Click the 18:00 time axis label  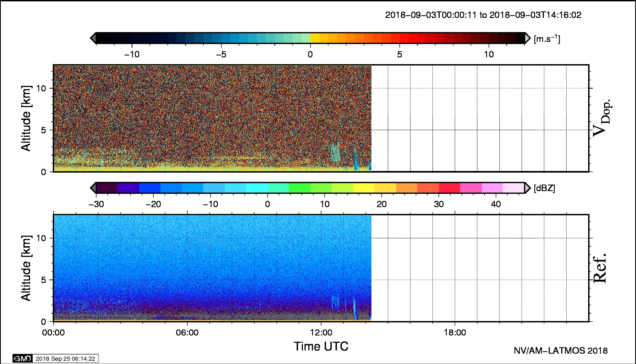(x=455, y=332)
